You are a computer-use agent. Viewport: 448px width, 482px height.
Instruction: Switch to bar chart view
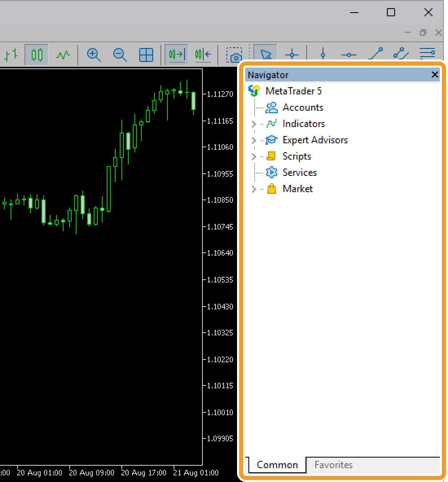coord(11,55)
